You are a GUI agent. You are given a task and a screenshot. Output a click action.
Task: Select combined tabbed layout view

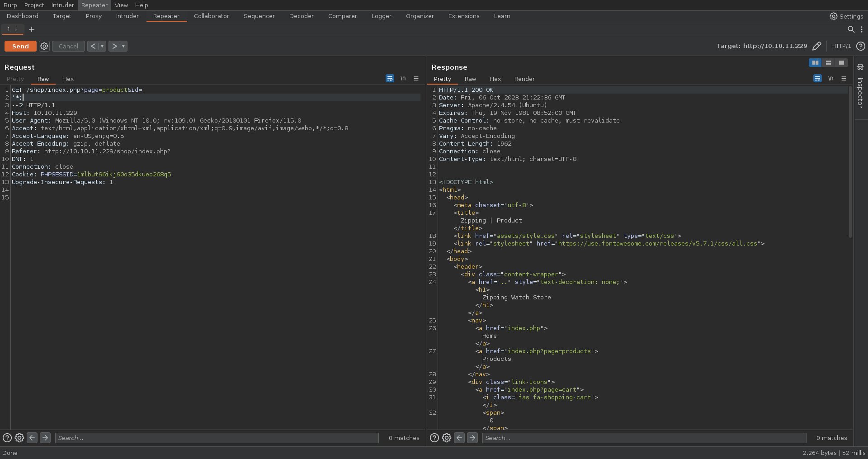click(841, 63)
